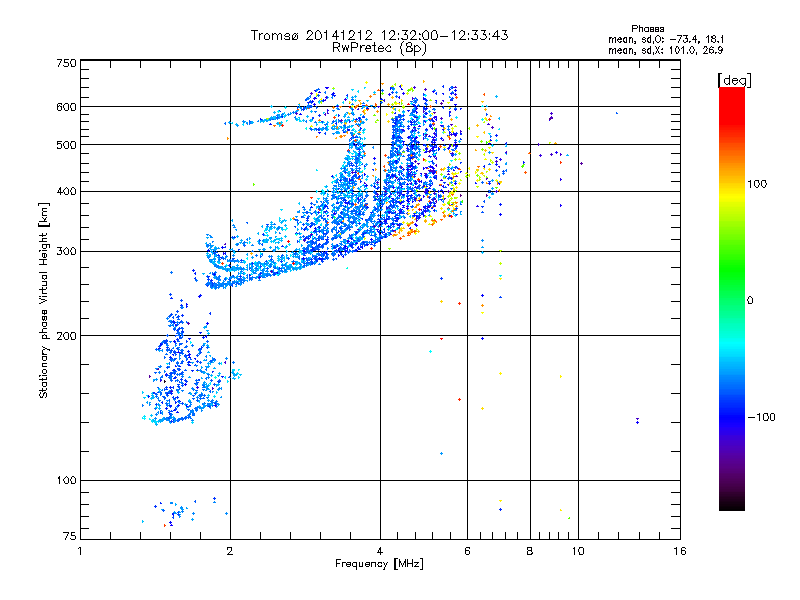Click the '[deg]' colorbar unit label

click(x=734, y=80)
